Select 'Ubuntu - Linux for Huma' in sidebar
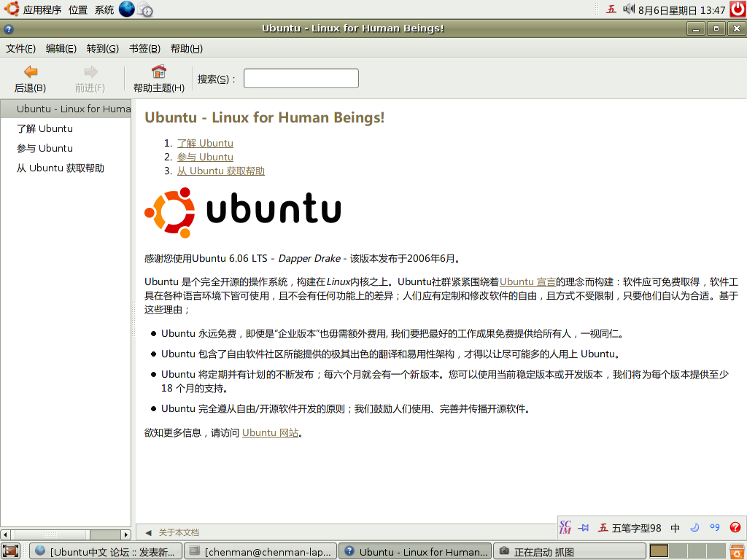Viewport: 747px width, 560px height. [66, 109]
